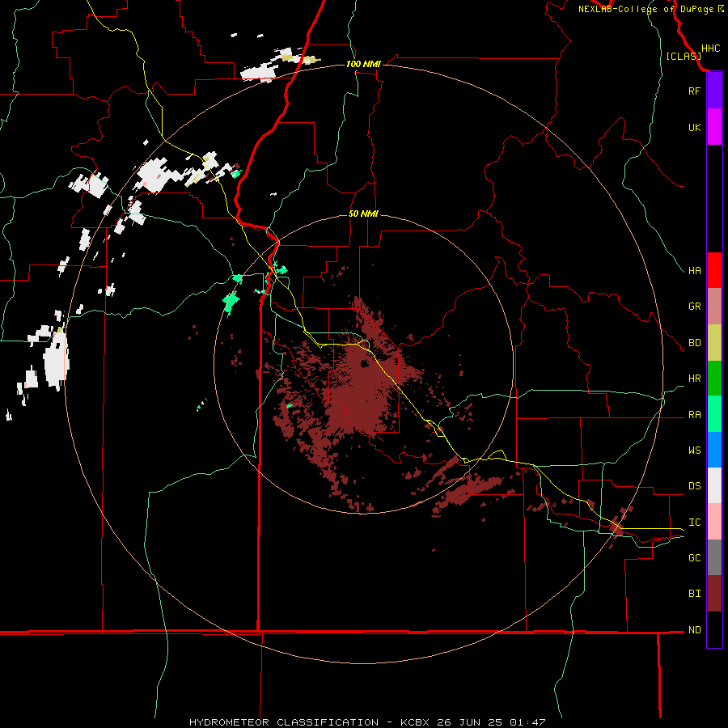The image size is (728, 728).
Task: Click the 01:47 timestamp
Action: pos(527,722)
